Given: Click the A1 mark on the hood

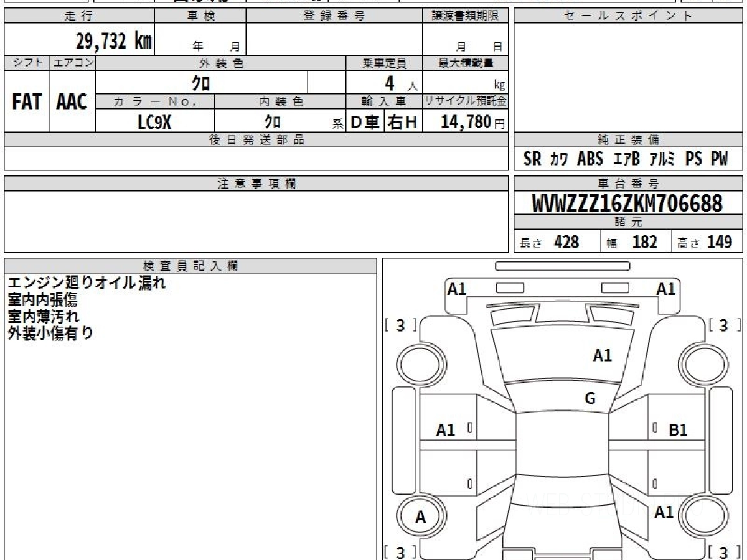Looking at the screenshot, I should pyautogui.click(x=602, y=355).
